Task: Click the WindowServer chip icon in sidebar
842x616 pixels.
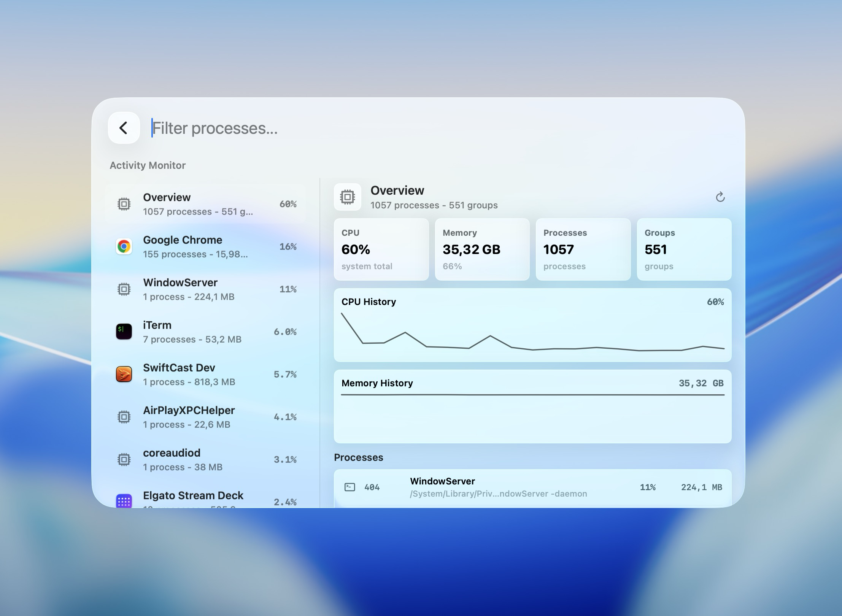Action: 124,289
